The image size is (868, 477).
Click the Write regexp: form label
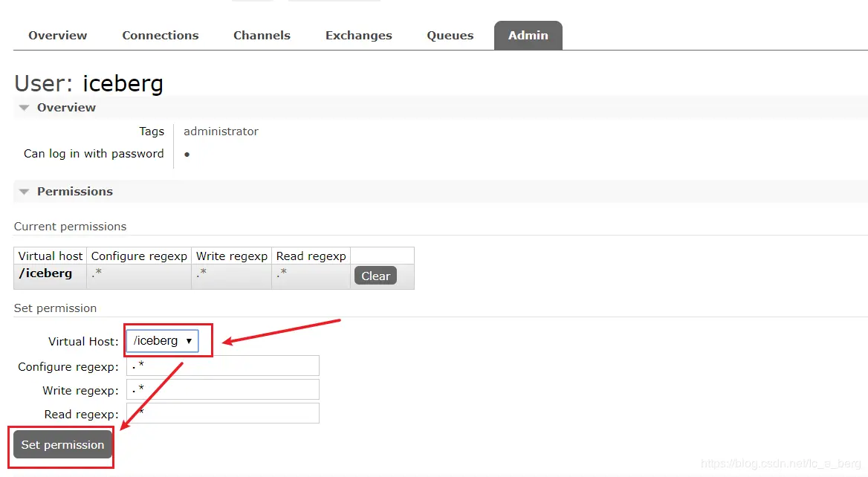click(x=80, y=391)
